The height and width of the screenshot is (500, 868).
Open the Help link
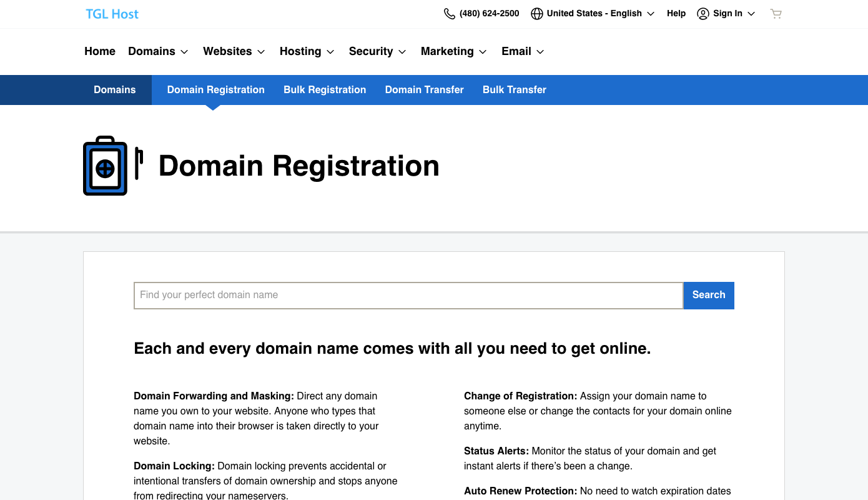click(x=676, y=14)
